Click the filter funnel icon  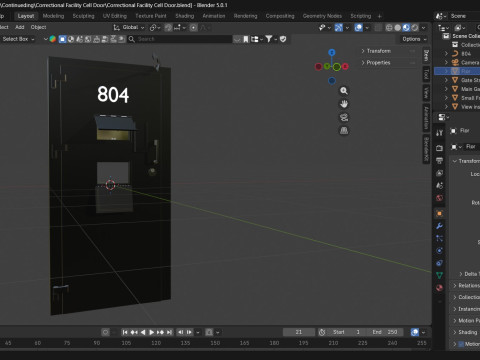click(x=269, y=39)
